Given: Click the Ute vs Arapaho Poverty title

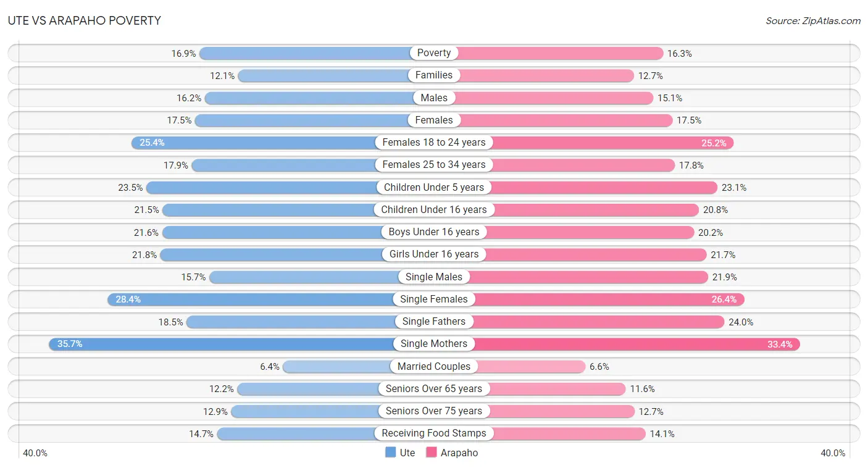Looking at the screenshot, I should 85,20.
